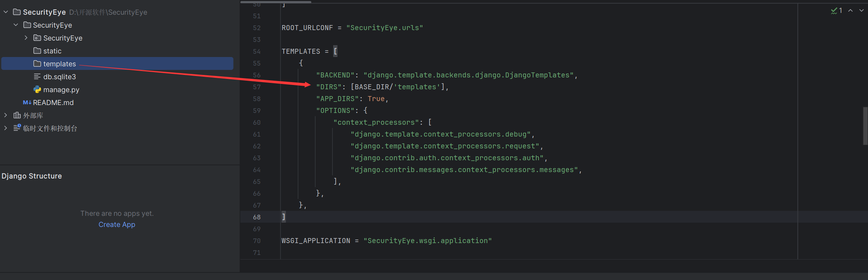Click the static folder icon
This screenshot has height=280, width=868.
pyautogui.click(x=37, y=51)
